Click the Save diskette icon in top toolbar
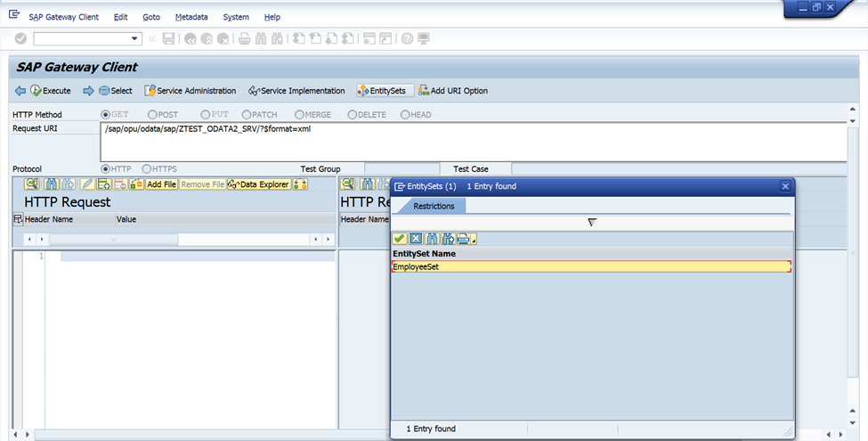The width and height of the screenshot is (868, 441). pos(169,39)
